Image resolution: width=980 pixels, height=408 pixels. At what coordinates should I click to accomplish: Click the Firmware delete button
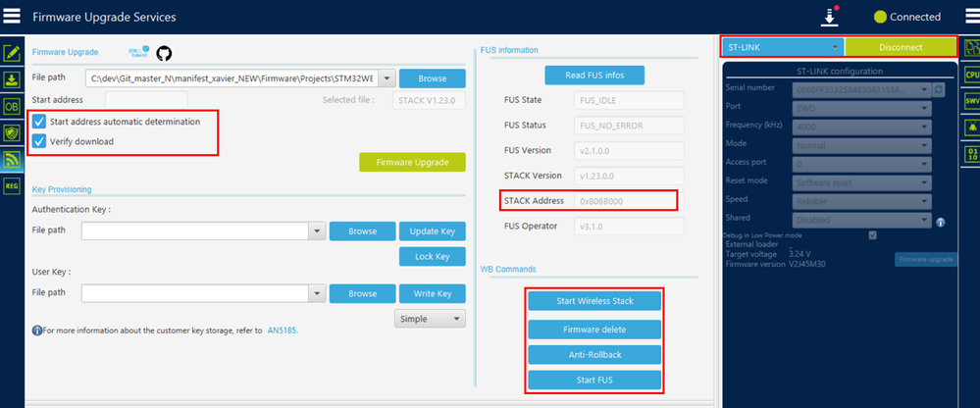594,330
